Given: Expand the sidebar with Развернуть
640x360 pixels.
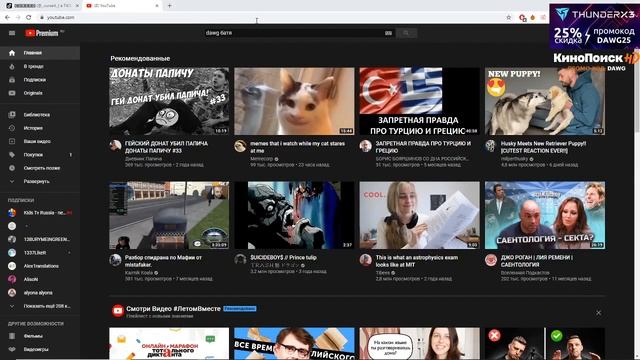Looking at the screenshot, I should point(40,181).
